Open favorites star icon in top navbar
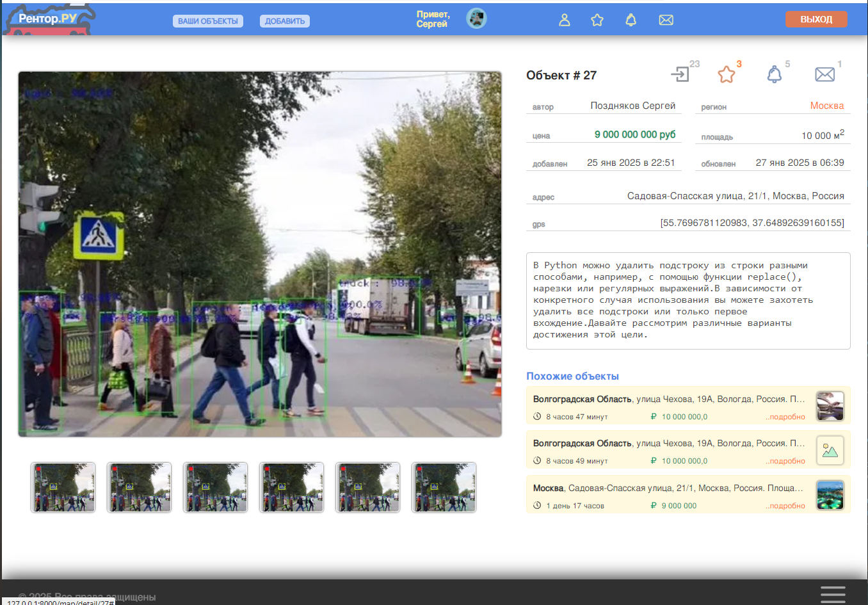868x605 pixels. tap(597, 20)
